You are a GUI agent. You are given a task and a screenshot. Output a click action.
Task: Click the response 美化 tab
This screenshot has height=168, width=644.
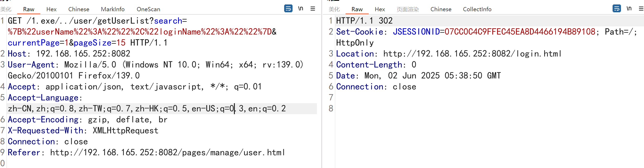click(x=334, y=9)
